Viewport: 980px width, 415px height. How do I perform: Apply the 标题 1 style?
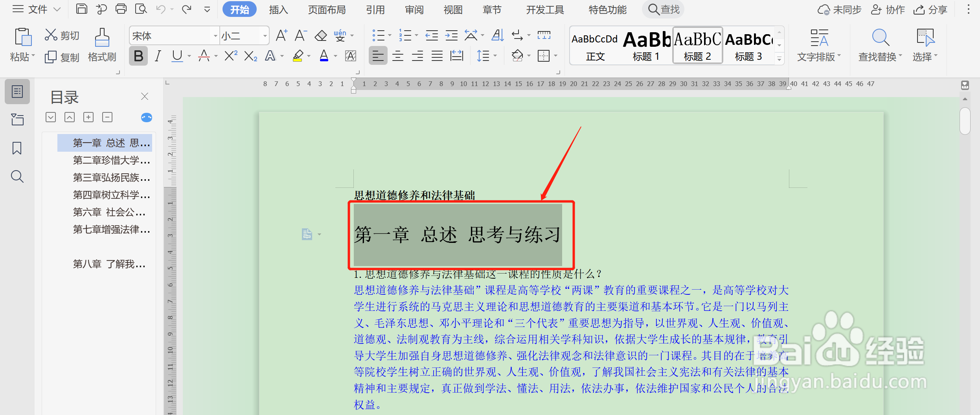(647, 45)
